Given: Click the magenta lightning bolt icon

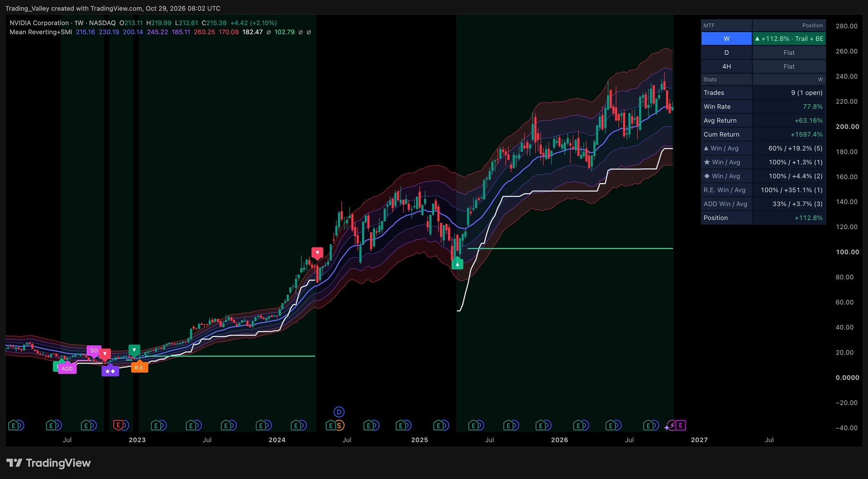Looking at the screenshot, I should [x=672, y=426].
